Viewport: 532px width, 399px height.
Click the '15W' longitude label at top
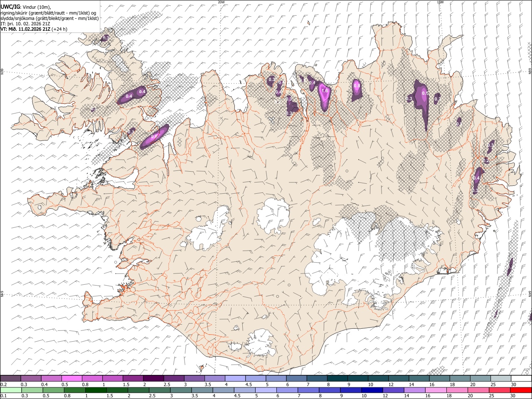point(440,2)
